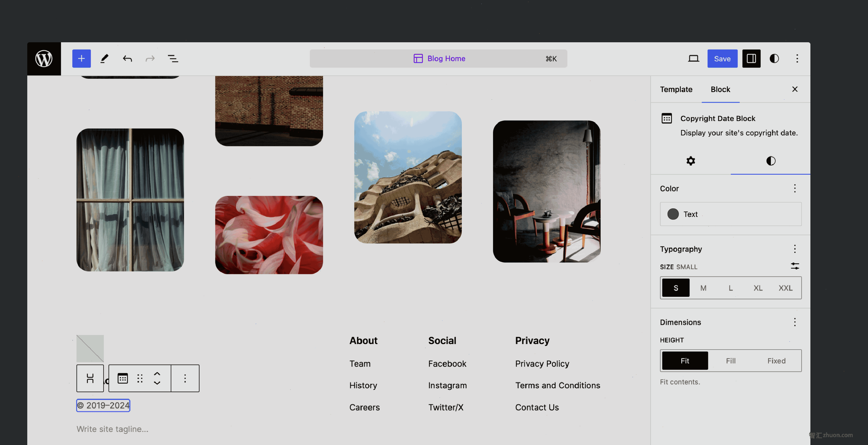Viewport: 868px width, 445px height.
Task: Select the Fill height option
Action: pyautogui.click(x=731, y=360)
